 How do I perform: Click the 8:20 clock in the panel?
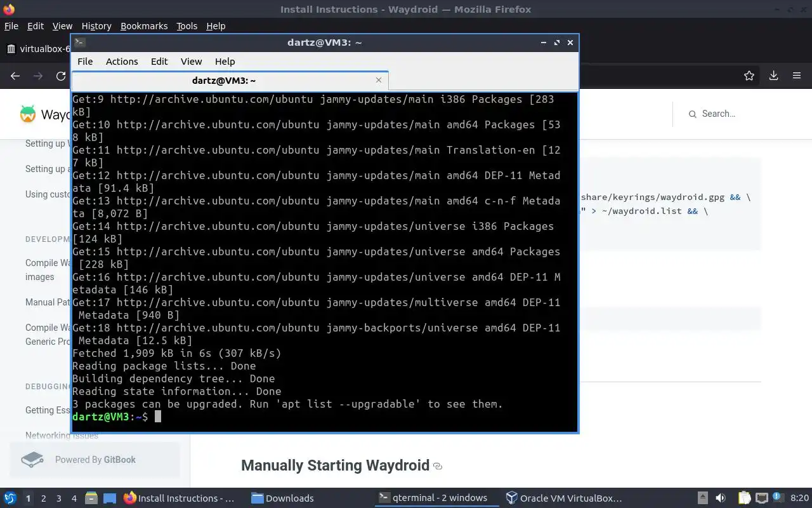tap(799, 498)
